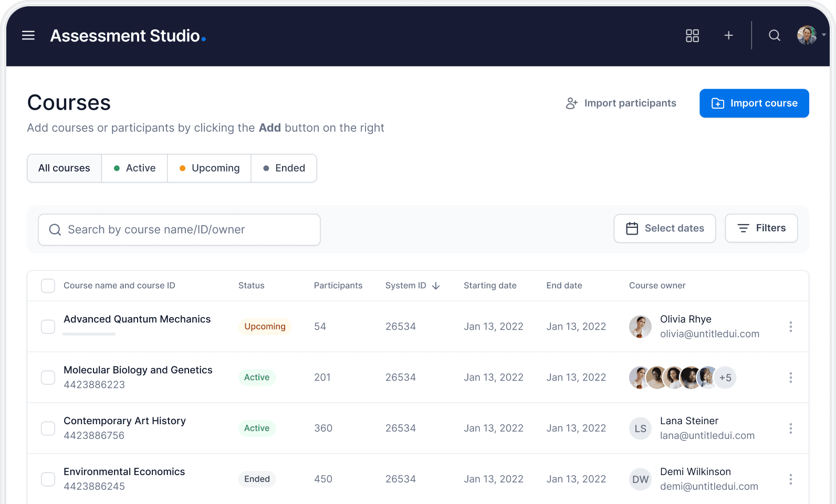The height and width of the screenshot is (504, 836).
Task: Open the Select dates picker
Action: pos(664,228)
